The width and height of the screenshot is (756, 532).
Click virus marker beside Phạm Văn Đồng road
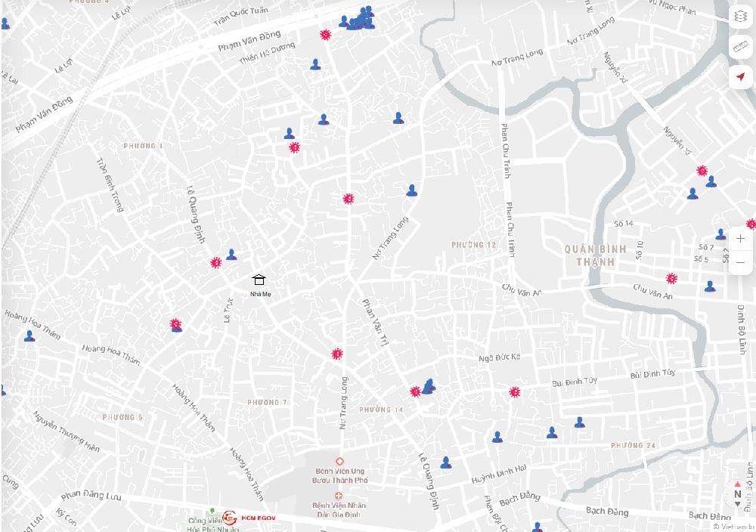pyautogui.click(x=325, y=35)
